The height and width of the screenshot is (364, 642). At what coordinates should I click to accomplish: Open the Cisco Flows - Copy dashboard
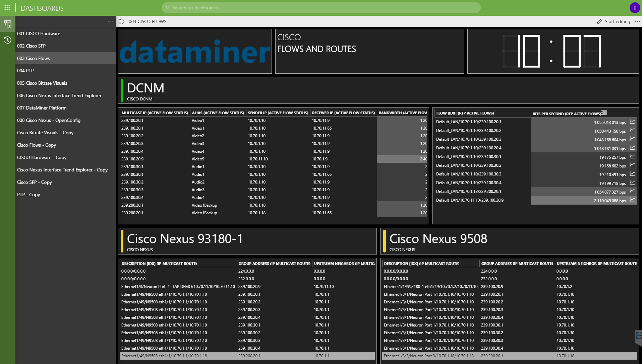[x=66, y=145]
